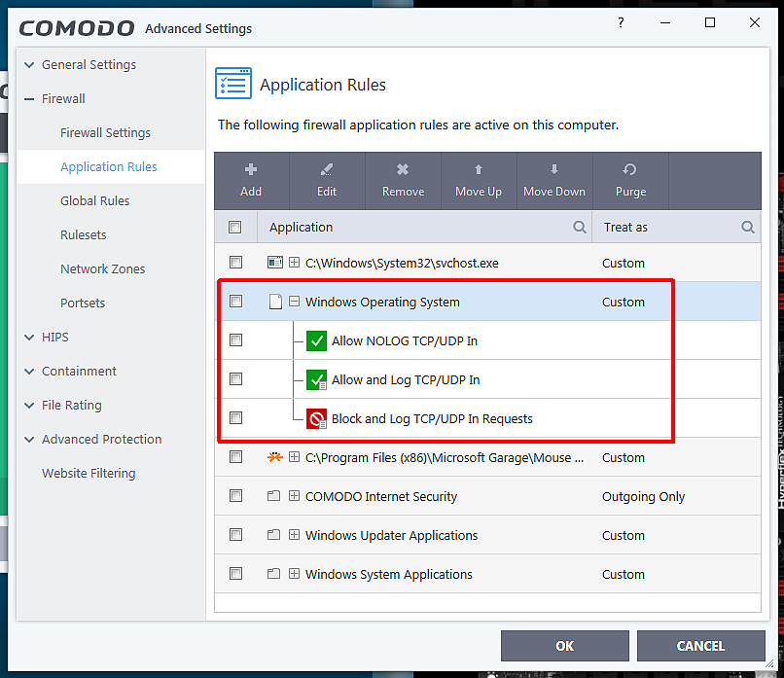
Task: Click Windows Updater Applications group folder icon
Action: click(x=273, y=535)
